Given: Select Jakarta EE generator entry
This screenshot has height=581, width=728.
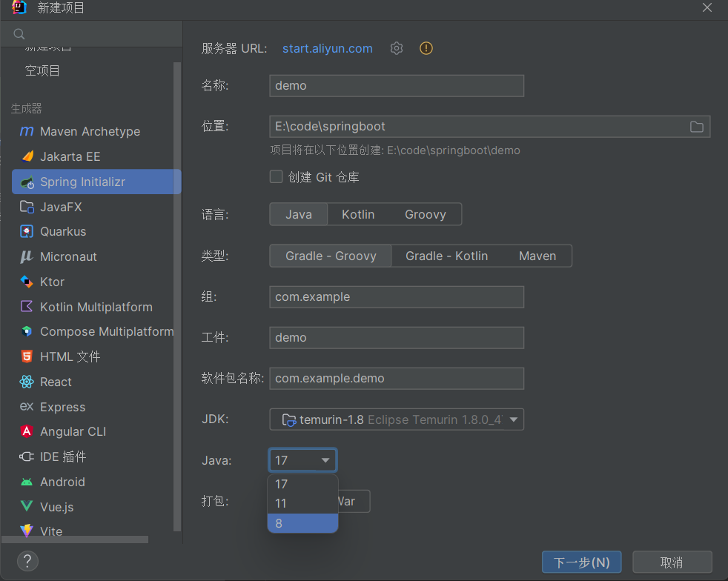Looking at the screenshot, I should click(96, 156).
